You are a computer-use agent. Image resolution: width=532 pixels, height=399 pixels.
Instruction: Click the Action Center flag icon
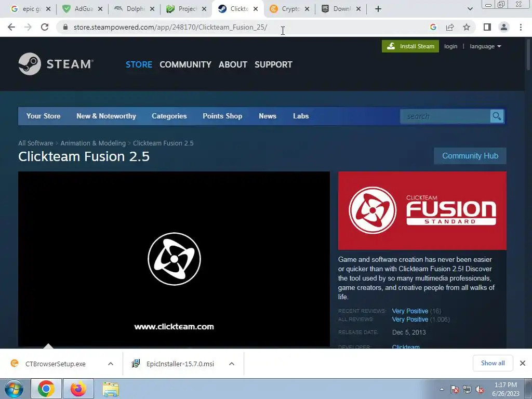pyautogui.click(x=455, y=390)
